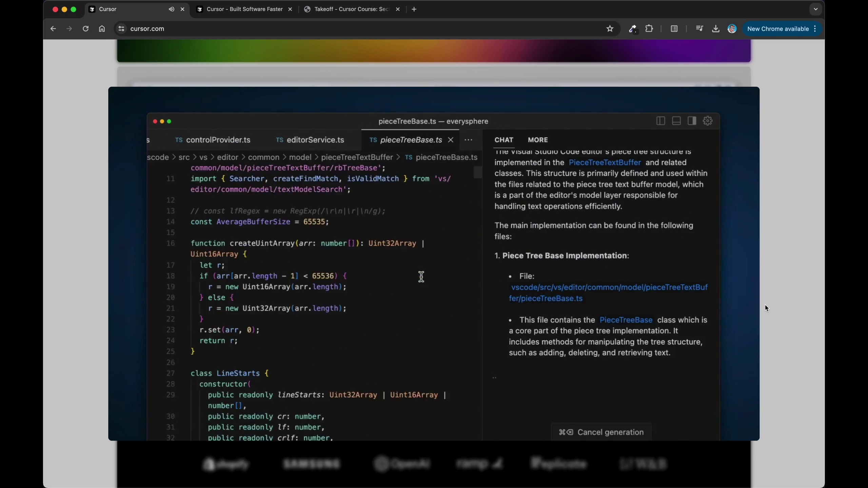Open the eyedropper extension icon

coord(632,29)
